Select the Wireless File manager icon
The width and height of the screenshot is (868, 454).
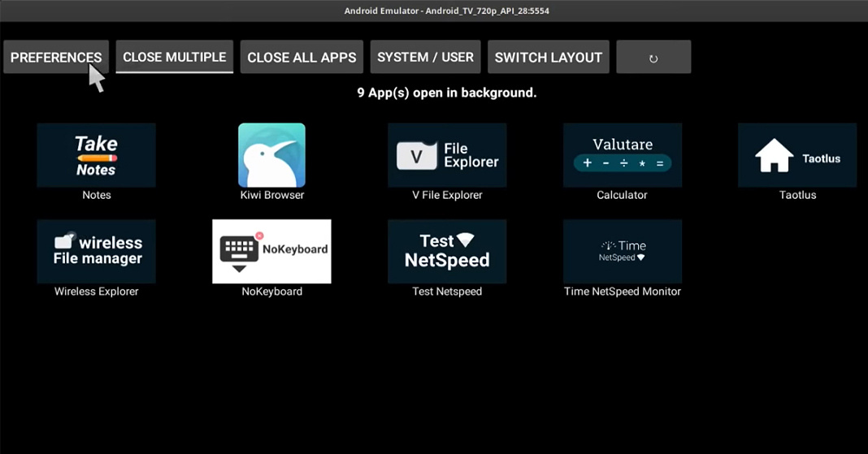[97, 252]
